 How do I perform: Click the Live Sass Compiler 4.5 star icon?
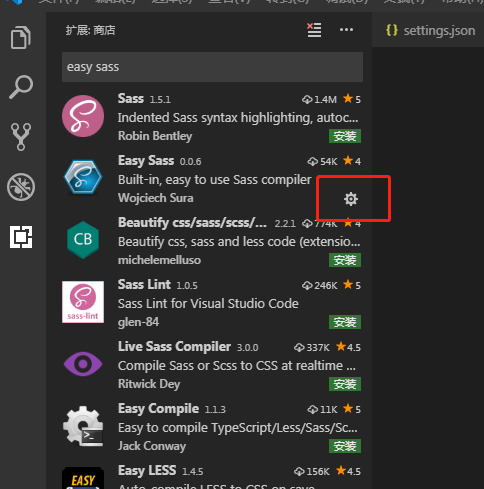(341, 346)
